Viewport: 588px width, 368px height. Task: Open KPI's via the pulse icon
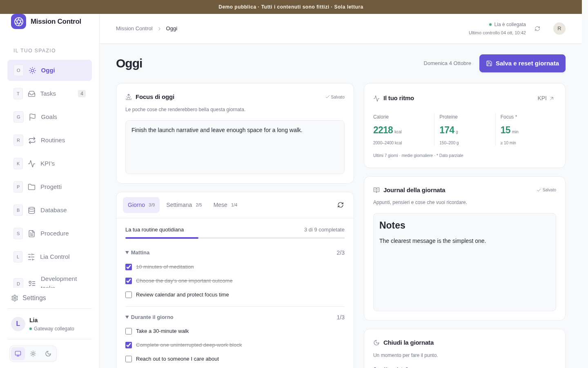coord(31,164)
